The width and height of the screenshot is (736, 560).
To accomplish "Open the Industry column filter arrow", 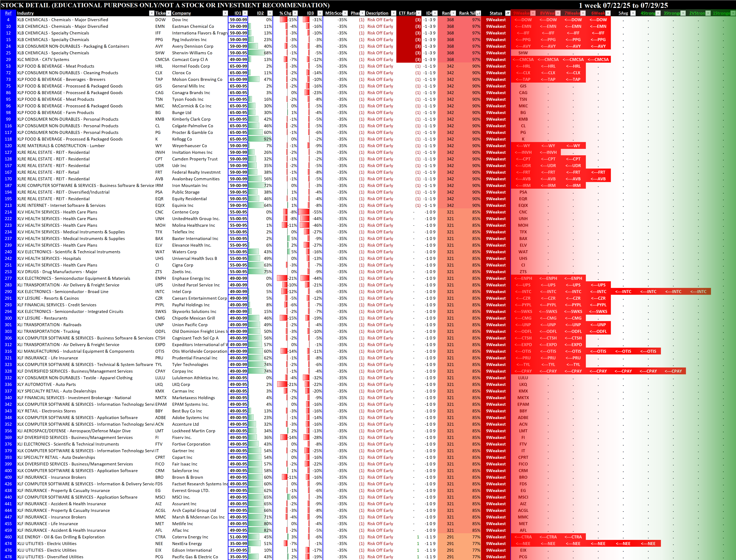I will coord(152,13).
